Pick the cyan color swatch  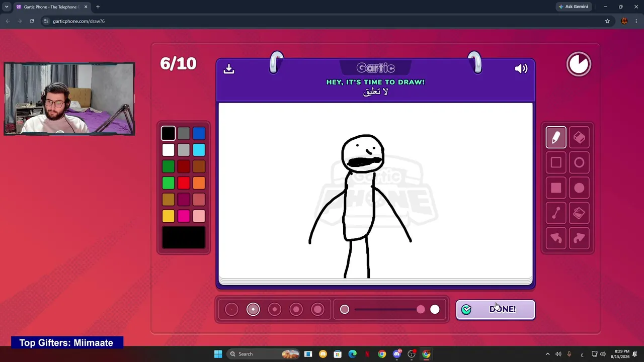point(199,150)
